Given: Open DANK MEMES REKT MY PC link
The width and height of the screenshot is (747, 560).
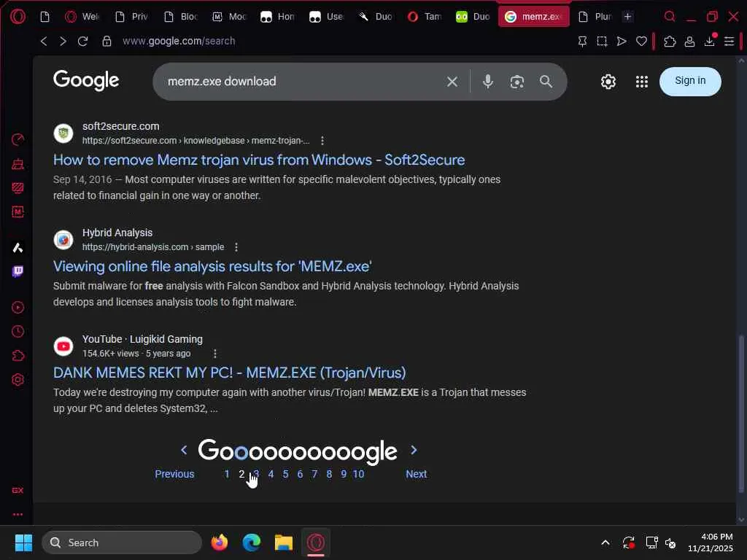Looking at the screenshot, I should 230,373.
